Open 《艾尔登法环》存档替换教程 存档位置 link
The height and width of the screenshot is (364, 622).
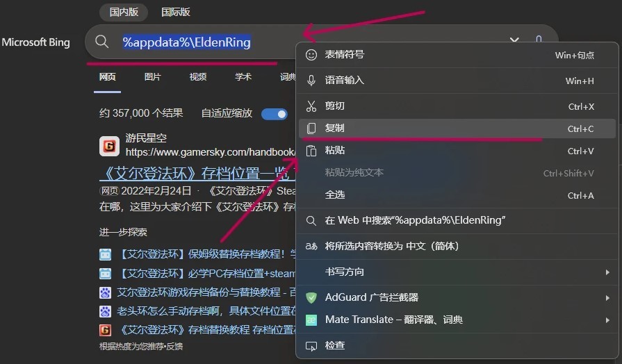(x=206, y=330)
